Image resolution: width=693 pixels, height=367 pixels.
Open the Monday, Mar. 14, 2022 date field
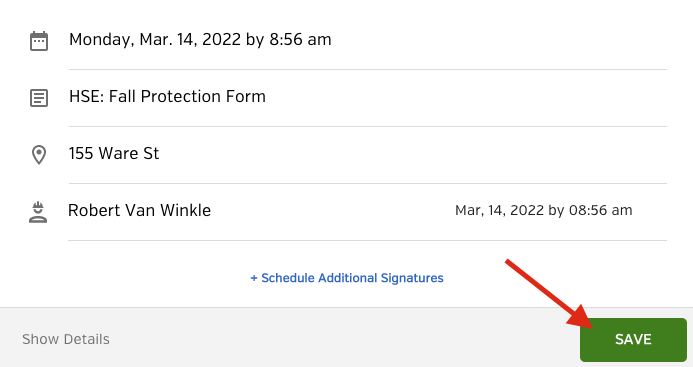coord(368,39)
